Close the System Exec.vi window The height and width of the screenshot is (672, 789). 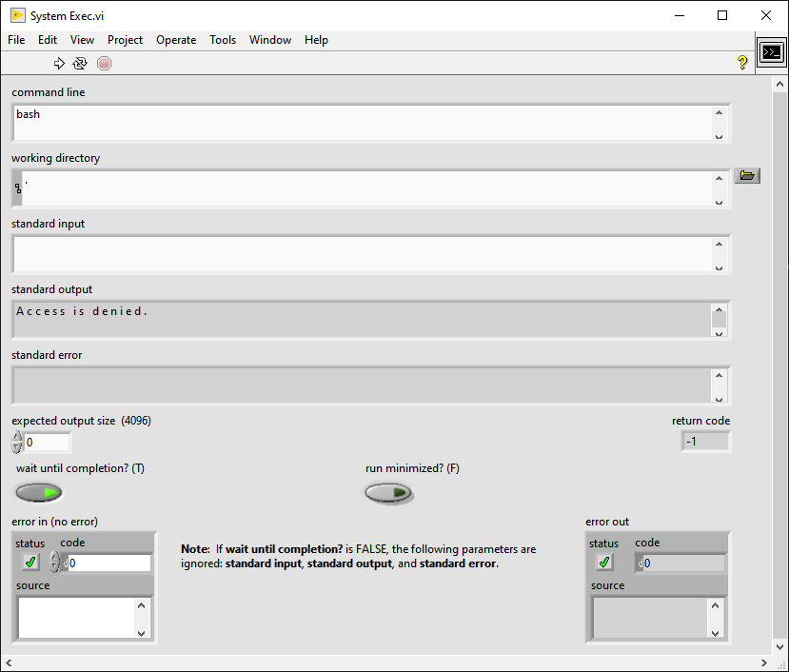click(x=766, y=15)
